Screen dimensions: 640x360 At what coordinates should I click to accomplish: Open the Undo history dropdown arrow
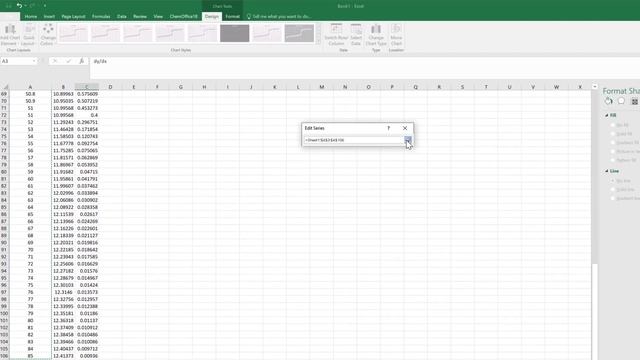click(x=25, y=6)
